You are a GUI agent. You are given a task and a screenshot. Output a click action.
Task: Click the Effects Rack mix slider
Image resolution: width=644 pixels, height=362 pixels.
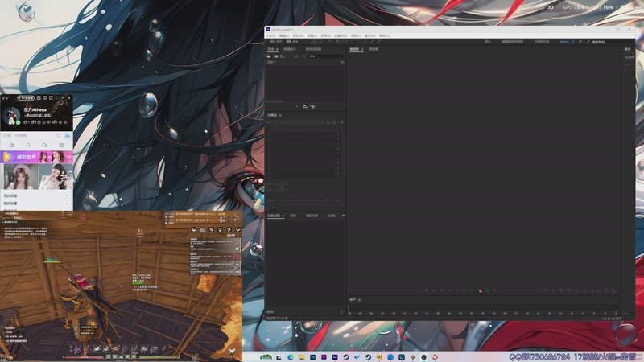[x=303, y=200]
